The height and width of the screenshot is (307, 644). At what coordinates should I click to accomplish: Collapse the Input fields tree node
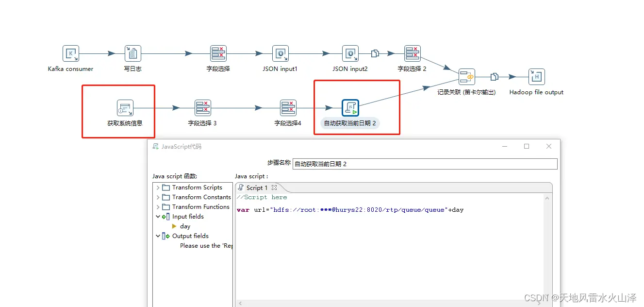(x=158, y=217)
